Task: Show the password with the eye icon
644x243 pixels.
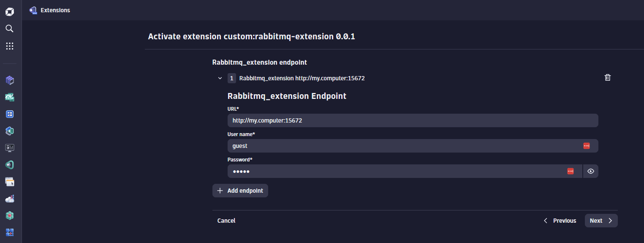Action: 591,171
